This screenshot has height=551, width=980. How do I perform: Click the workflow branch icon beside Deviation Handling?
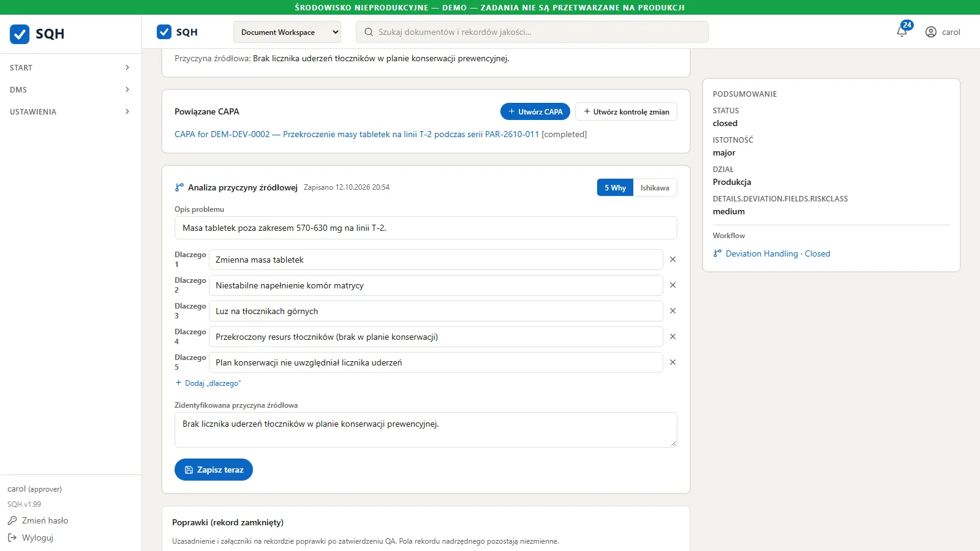(717, 253)
